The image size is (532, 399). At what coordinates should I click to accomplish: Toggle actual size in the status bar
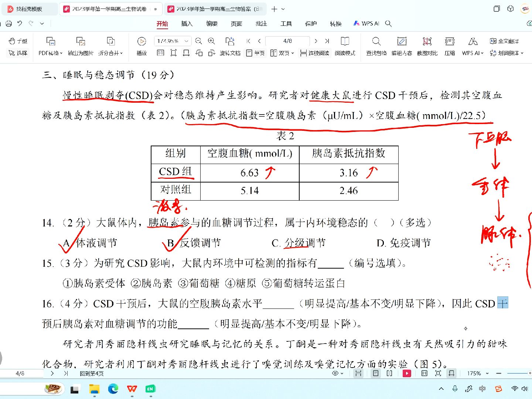[424, 374]
